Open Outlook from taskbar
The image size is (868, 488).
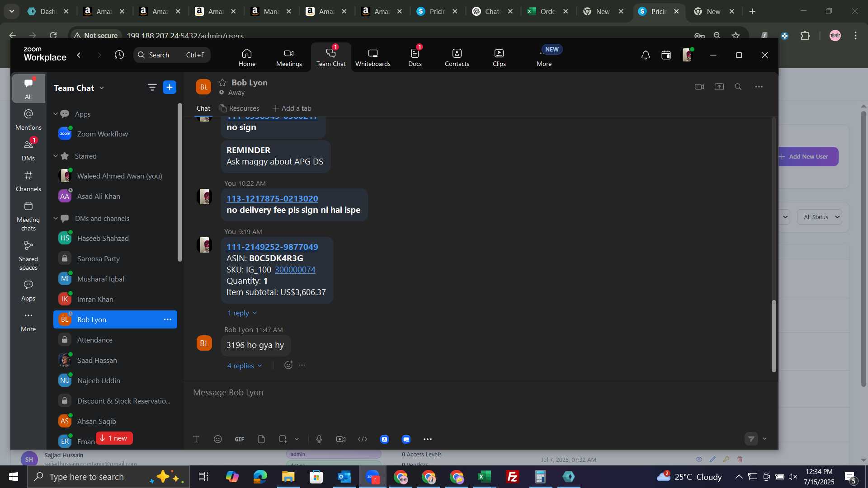coord(344,477)
